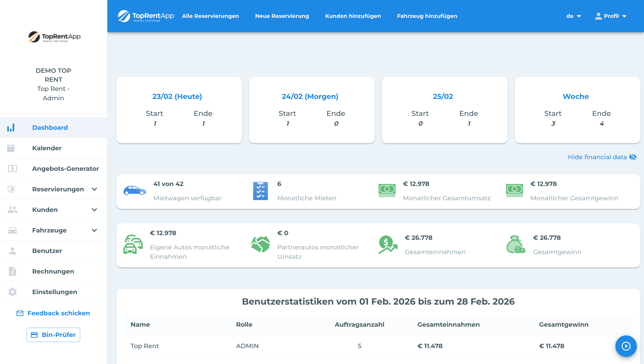Select Neue Reservierung in top bar

point(282,16)
